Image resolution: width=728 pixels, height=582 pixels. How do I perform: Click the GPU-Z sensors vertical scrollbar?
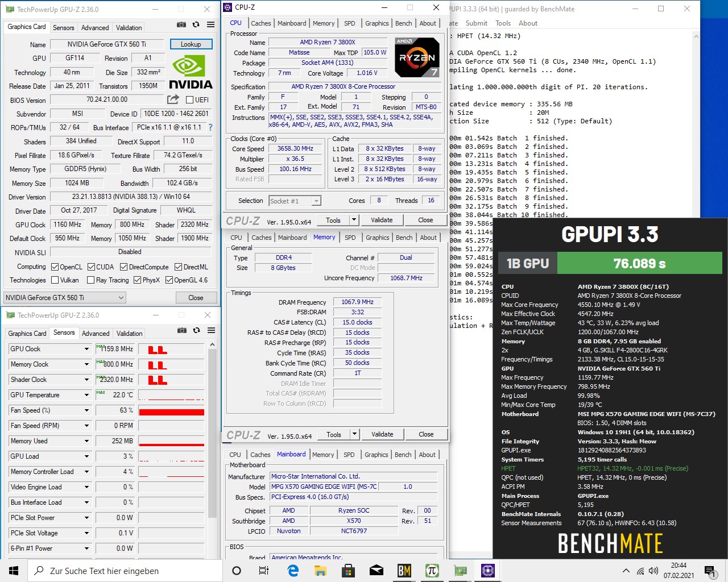(213, 449)
